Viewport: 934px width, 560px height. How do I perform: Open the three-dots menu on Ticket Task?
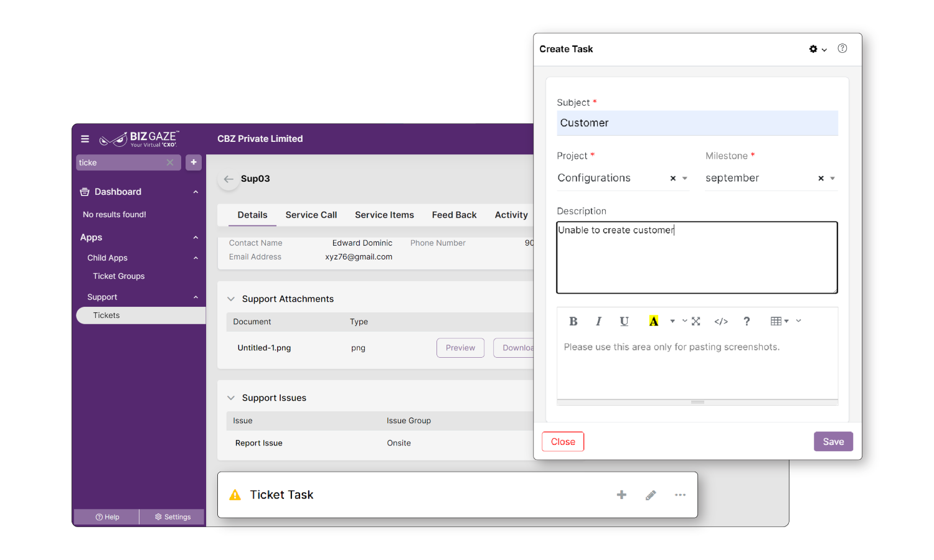click(680, 495)
